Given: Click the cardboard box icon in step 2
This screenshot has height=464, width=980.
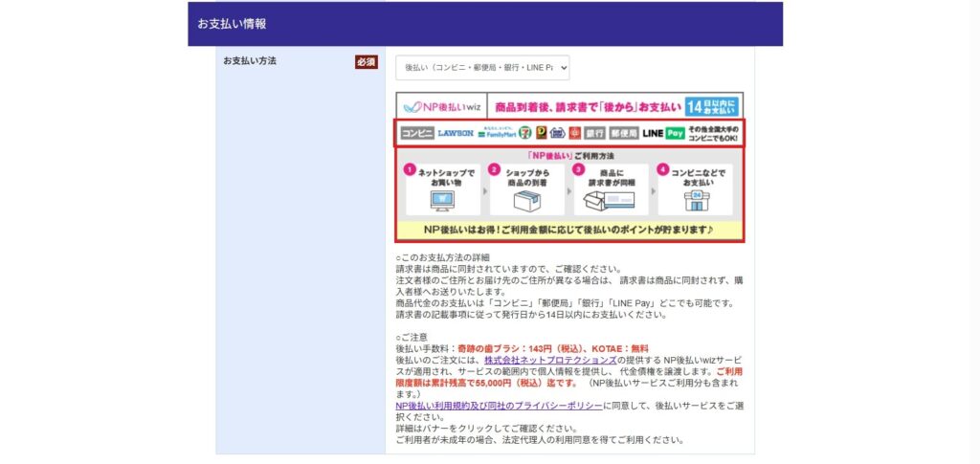Looking at the screenshot, I should [x=526, y=201].
